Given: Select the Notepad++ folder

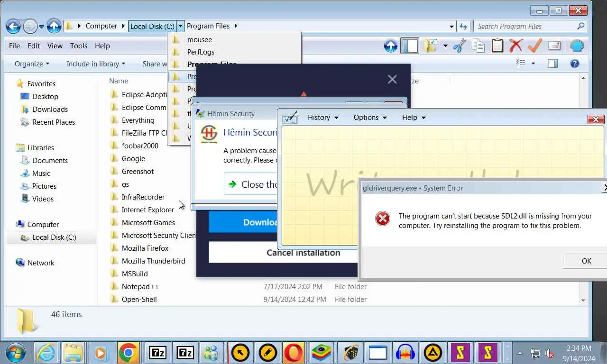Looking at the screenshot, I should 140,287.
